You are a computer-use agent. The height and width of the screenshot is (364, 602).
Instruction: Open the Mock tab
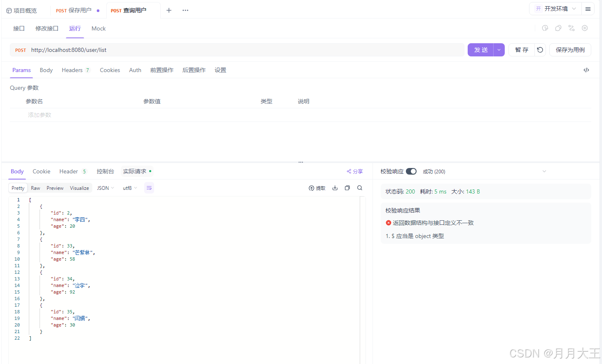coord(98,28)
